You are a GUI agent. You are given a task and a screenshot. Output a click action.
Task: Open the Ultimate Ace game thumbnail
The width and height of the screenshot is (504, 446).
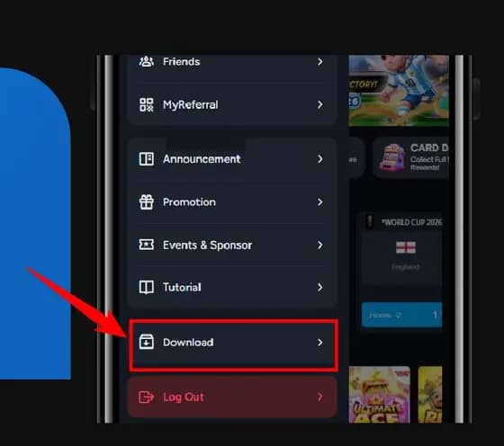tap(379, 395)
